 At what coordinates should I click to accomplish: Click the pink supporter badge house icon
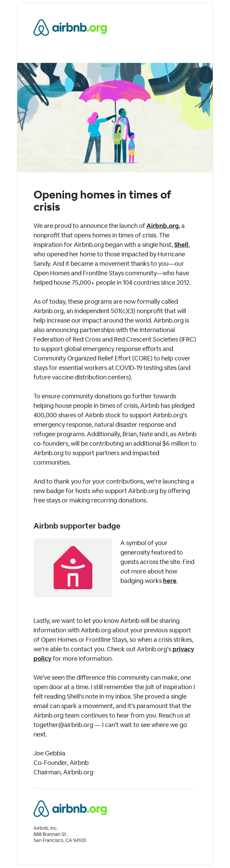tap(73, 568)
